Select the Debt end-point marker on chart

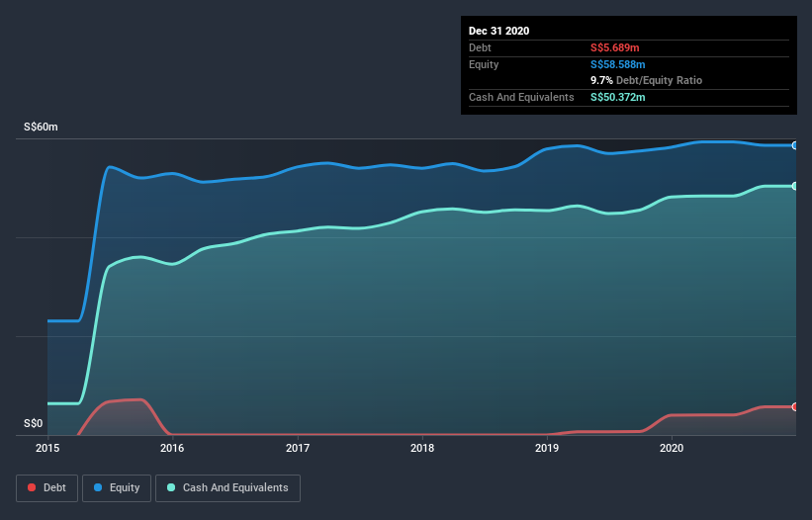795,407
